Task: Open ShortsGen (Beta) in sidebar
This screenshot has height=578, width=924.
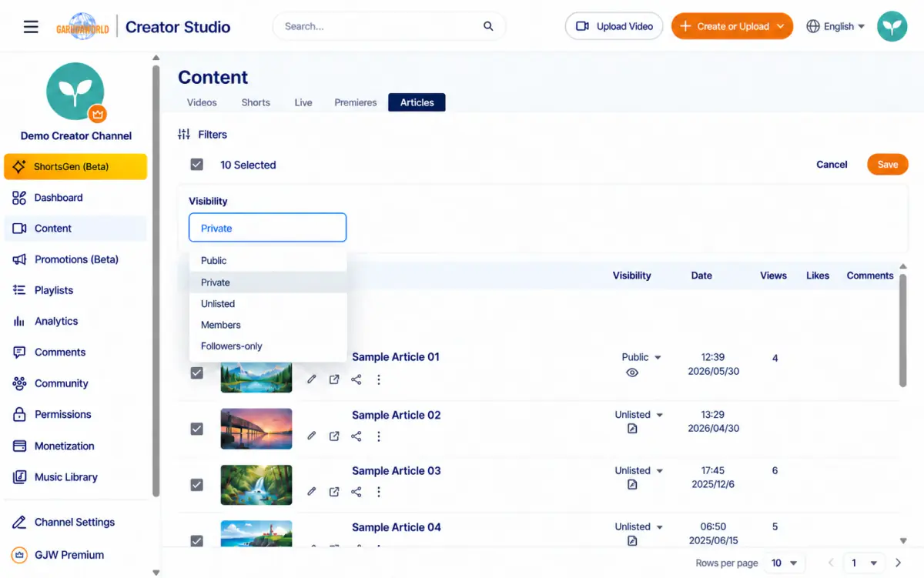Action: pos(75,166)
